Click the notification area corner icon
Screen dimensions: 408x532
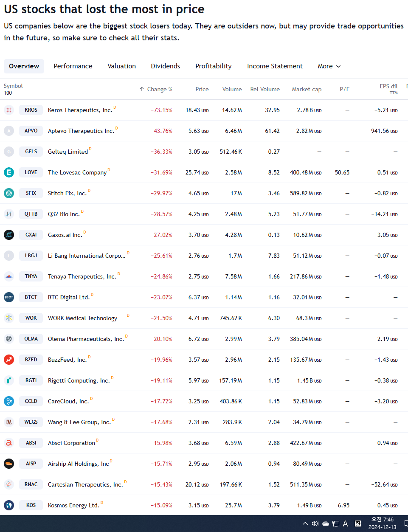[406, 524]
